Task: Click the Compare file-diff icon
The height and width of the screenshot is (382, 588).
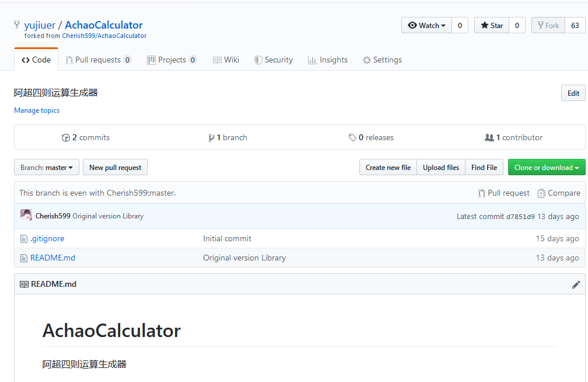Action: [541, 193]
